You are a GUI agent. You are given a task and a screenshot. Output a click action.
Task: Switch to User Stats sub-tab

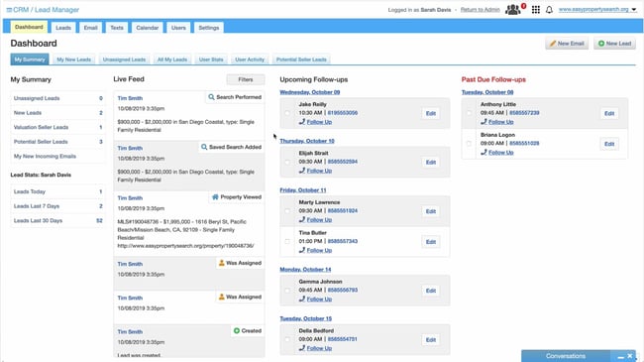click(x=211, y=60)
